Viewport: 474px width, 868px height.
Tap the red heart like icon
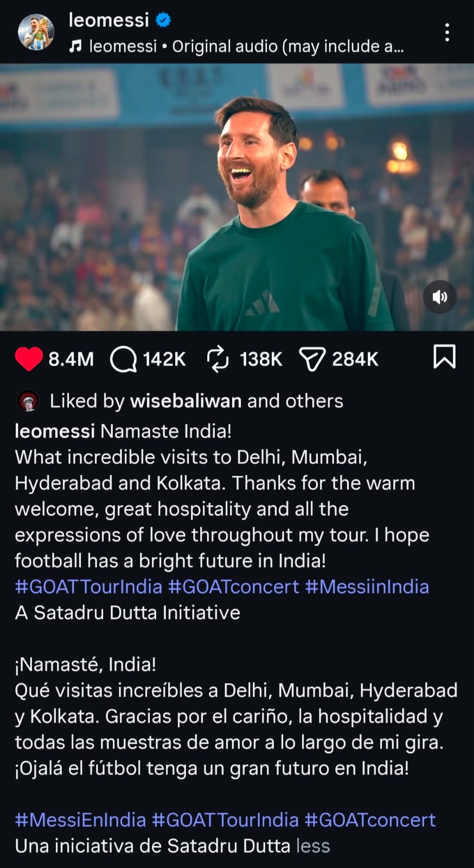click(x=29, y=359)
